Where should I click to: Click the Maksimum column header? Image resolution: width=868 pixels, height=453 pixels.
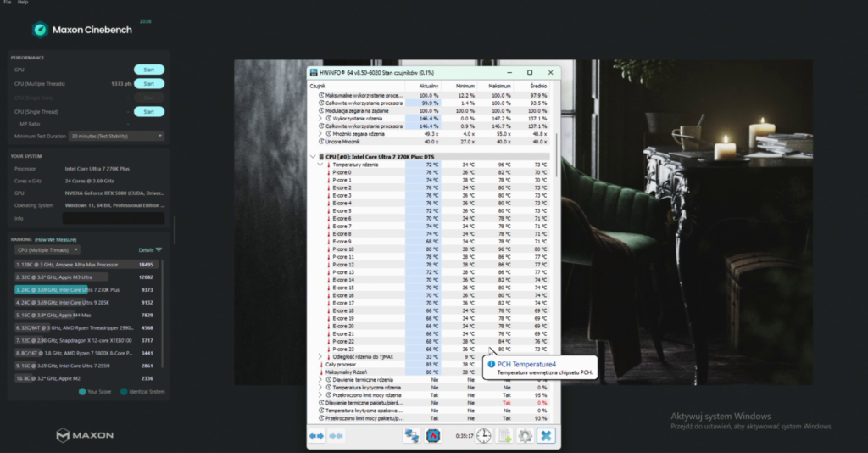495,86
